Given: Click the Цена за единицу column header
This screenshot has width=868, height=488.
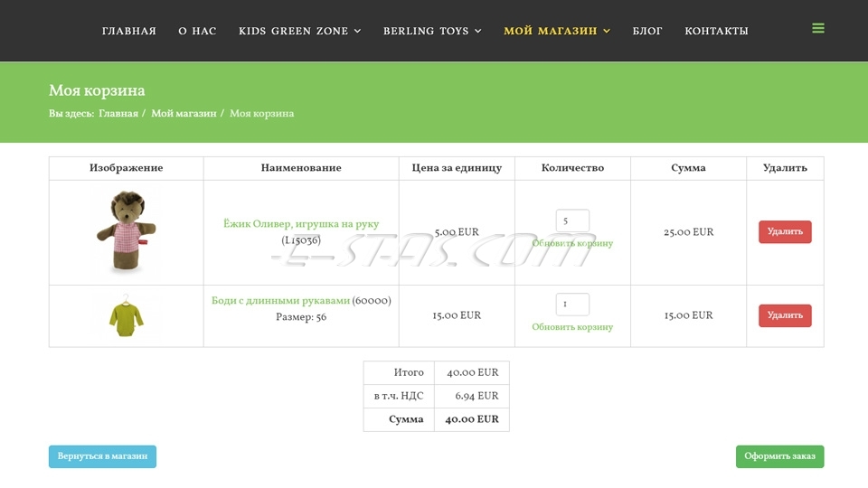Looking at the screenshot, I should point(457,168).
